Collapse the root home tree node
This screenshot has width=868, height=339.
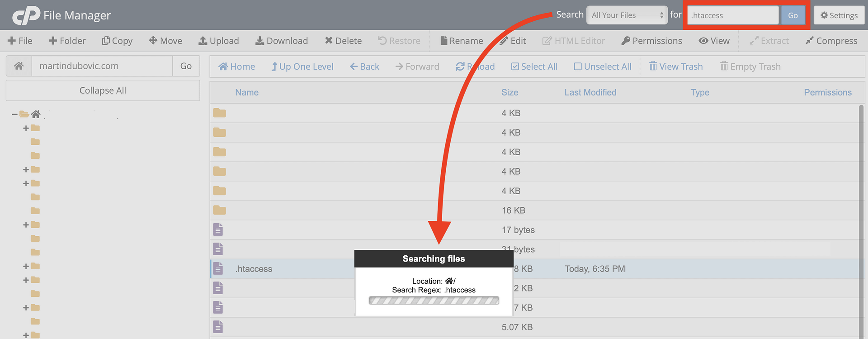click(x=15, y=115)
